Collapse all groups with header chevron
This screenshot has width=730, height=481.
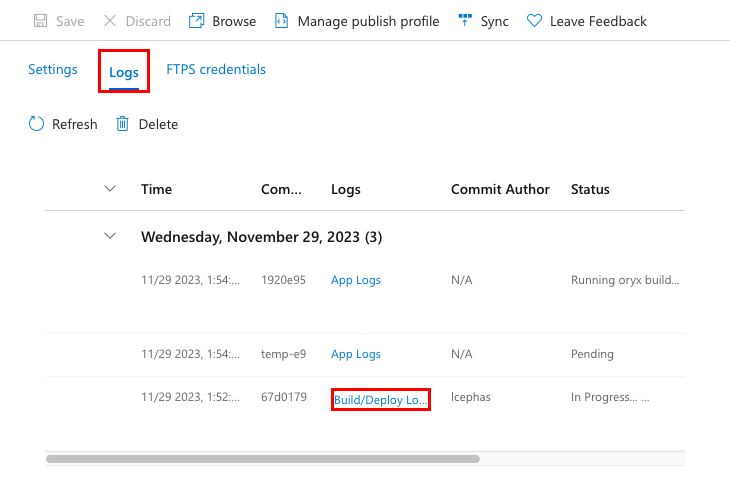[110, 188]
